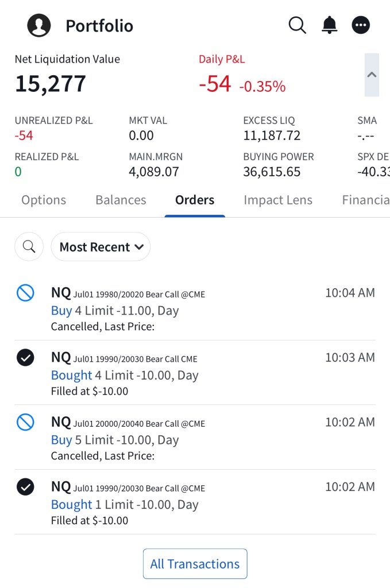The width and height of the screenshot is (390, 588).
Task: Tap cancelled icon on 20000/20040 order
Action: (x=25, y=423)
